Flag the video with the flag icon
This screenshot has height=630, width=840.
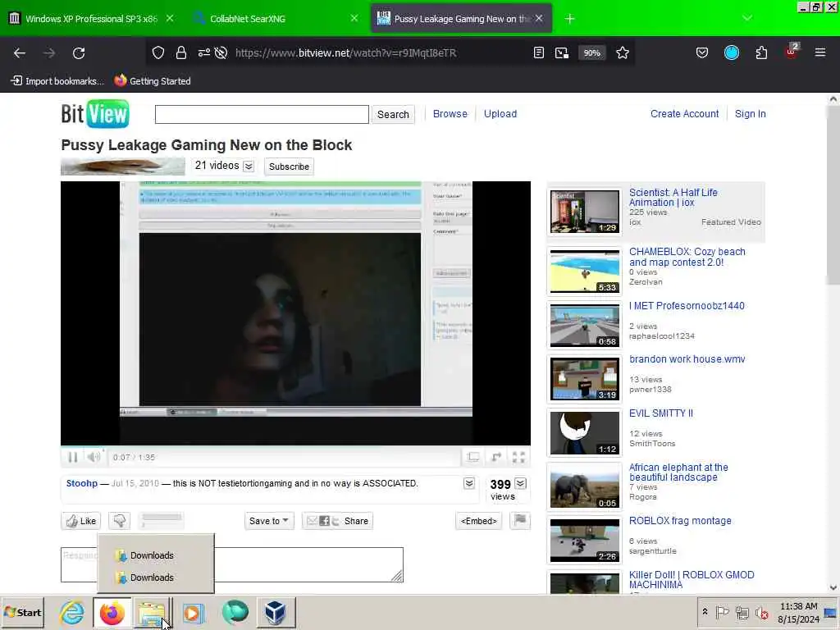click(x=519, y=520)
